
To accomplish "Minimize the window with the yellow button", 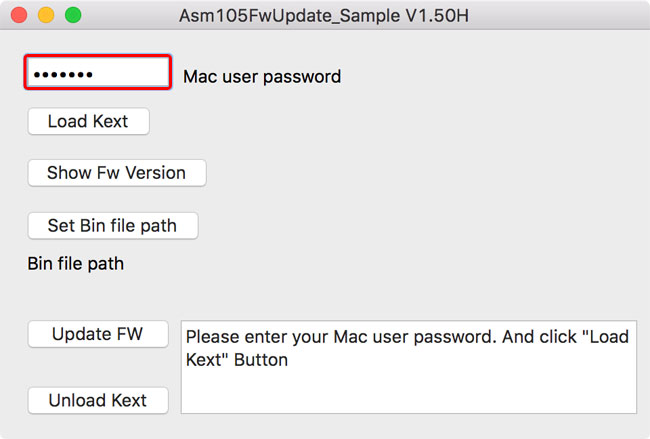I will (x=46, y=16).
